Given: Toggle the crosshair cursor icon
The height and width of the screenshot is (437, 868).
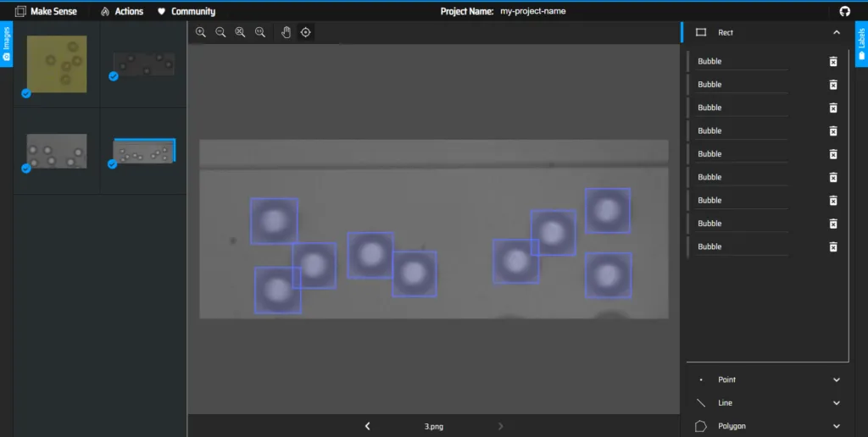Looking at the screenshot, I should coord(305,32).
